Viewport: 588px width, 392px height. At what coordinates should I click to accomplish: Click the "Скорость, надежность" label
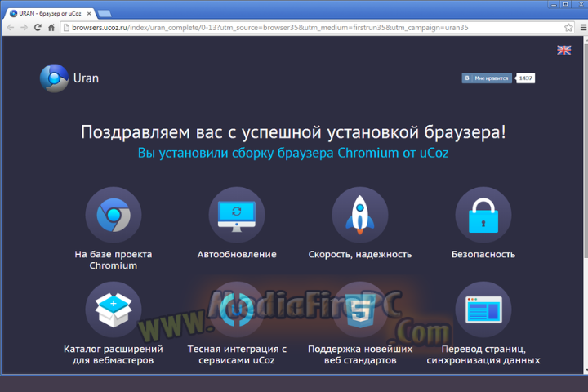coord(360,255)
